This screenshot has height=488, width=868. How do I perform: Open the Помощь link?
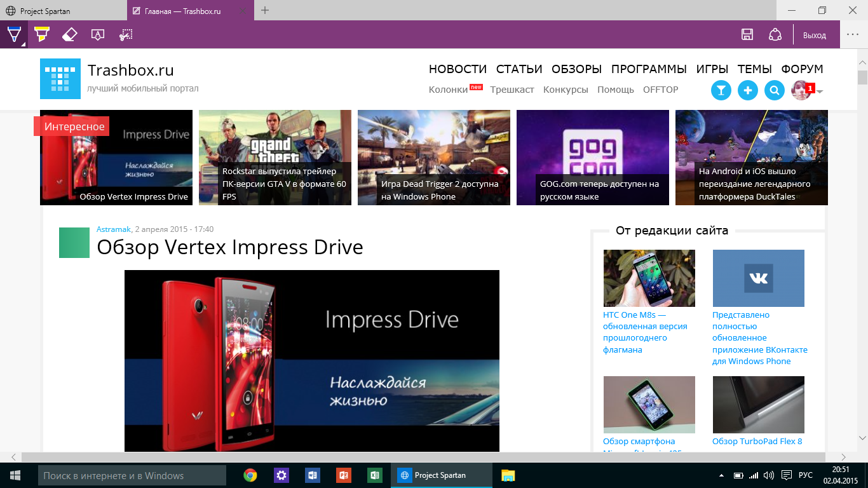tap(616, 90)
